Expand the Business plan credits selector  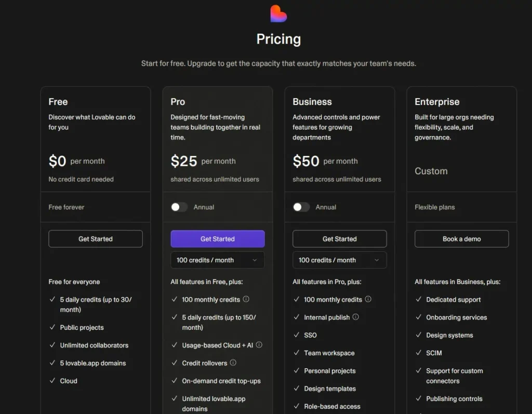pyautogui.click(x=339, y=260)
